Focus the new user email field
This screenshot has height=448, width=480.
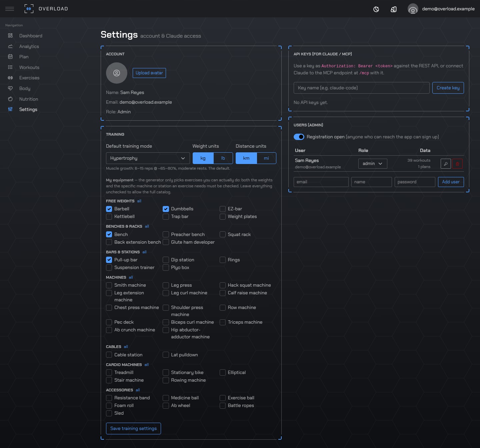(x=321, y=182)
